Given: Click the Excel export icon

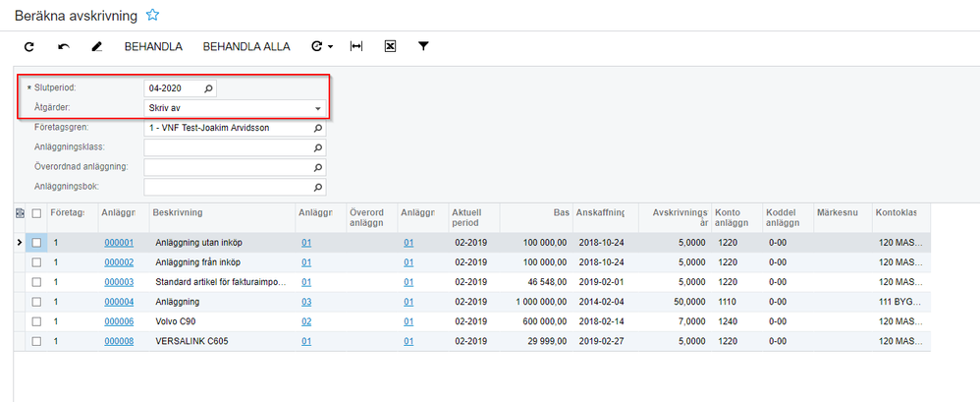Looking at the screenshot, I should pyautogui.click(x=390, y=46).
